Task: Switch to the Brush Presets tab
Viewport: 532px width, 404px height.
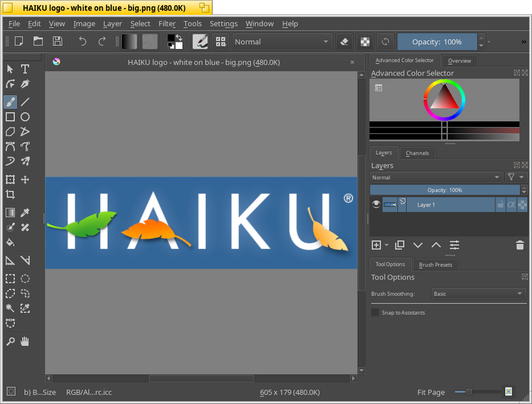Action: click(436, 265)
